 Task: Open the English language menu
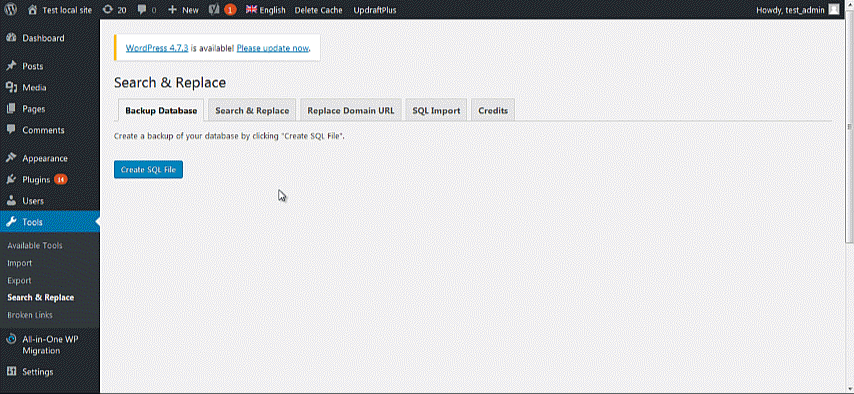click(272, 10)
